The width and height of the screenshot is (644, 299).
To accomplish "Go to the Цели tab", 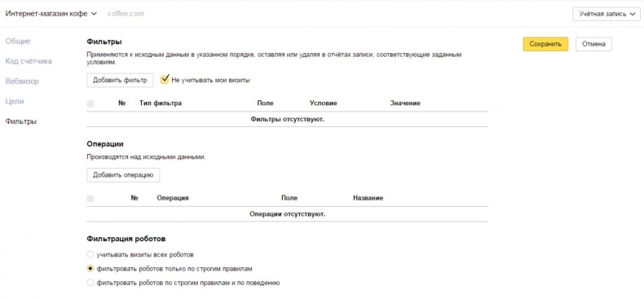I will tap(15, 102).
